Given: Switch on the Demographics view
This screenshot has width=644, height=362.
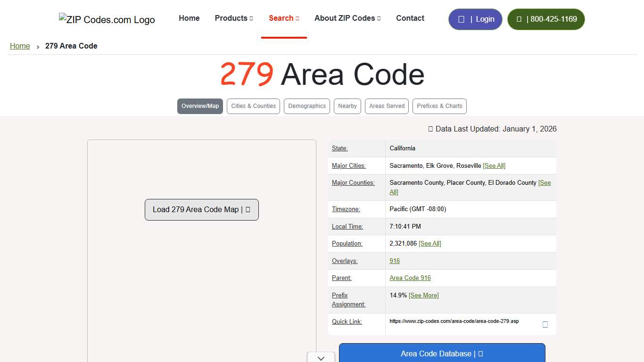Looking at the screenshot, I should tap(306, 106).
